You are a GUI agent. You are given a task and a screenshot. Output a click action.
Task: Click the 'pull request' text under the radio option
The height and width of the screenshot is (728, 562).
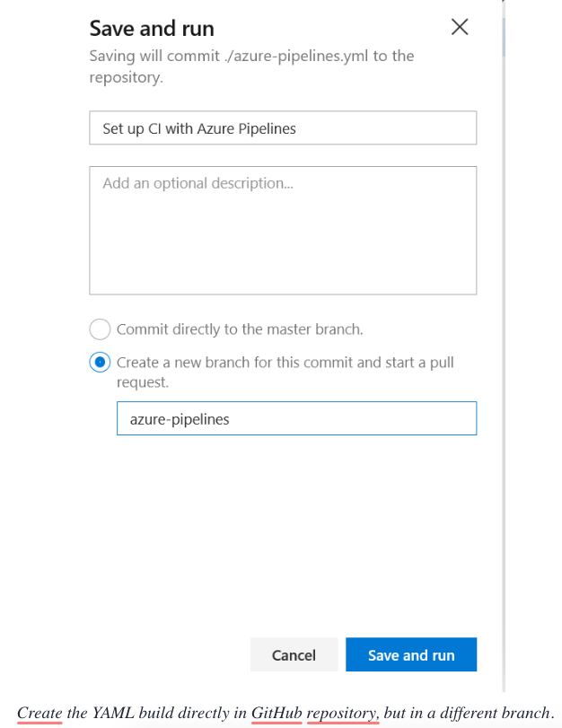144,382
